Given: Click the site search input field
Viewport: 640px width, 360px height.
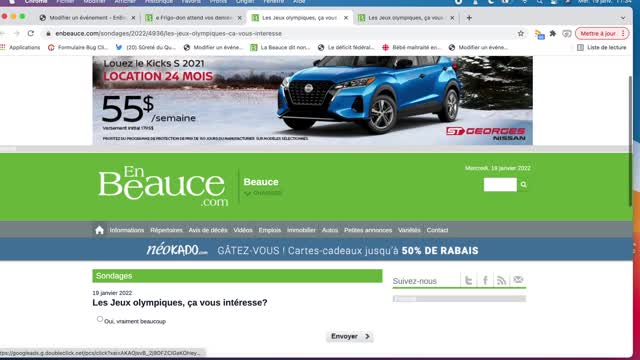Looking at the screenshot, I should (x=500, y=185).
